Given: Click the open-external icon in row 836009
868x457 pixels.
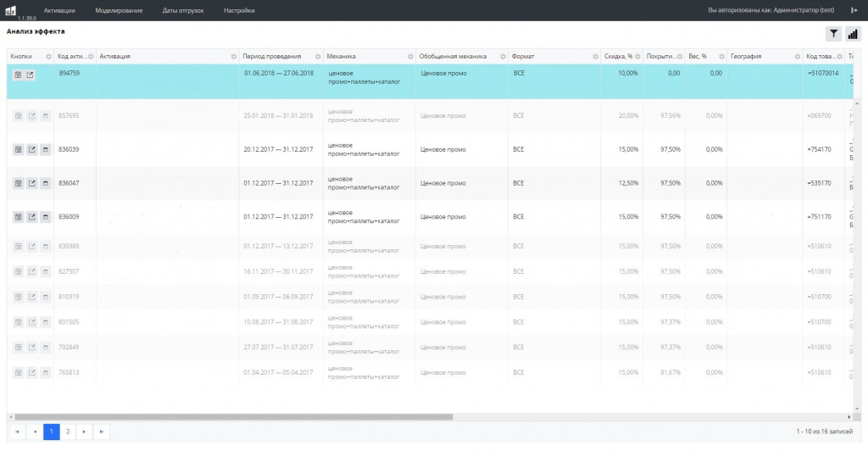Looking at the screenshot, I should coord(31,217).
